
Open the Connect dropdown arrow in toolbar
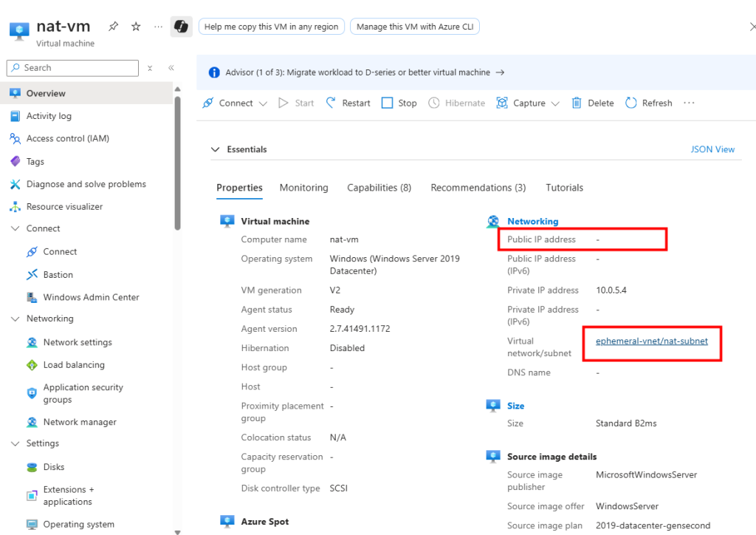tap(263, 103)
